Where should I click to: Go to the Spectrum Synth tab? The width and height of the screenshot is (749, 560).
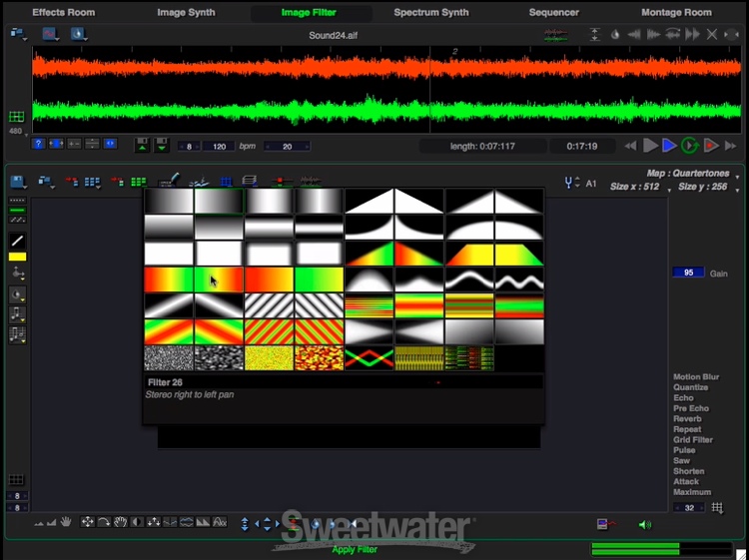coord(430,12)
